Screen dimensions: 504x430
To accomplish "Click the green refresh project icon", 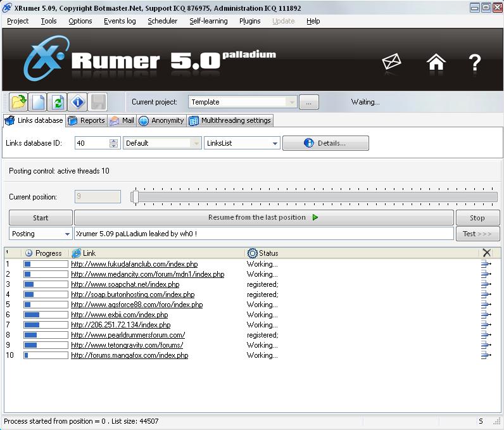I will pos(58,102).
